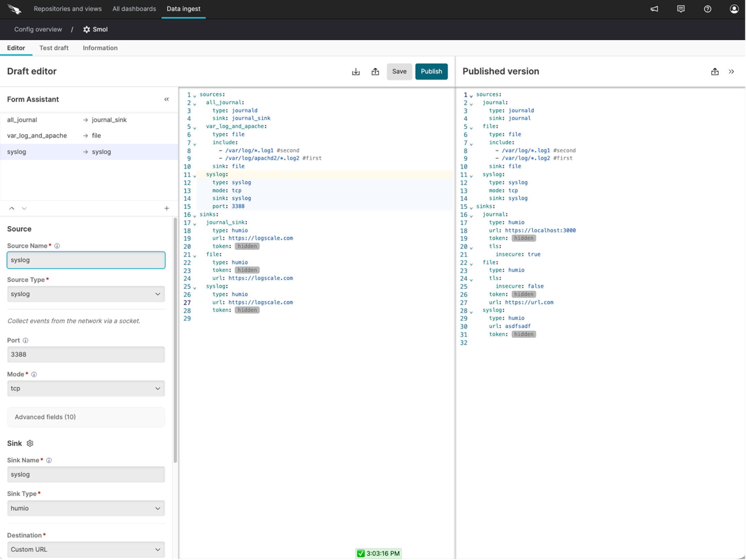This screenshot has height=560, width=746.
Task: Move selected source down with arrow
Action: (24, 208)
